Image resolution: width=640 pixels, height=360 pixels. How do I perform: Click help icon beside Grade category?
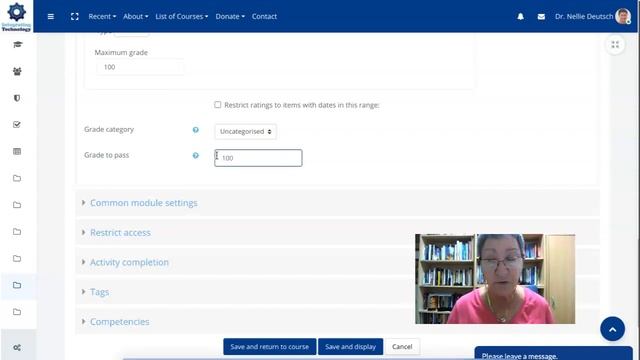[x=196, y=130]
